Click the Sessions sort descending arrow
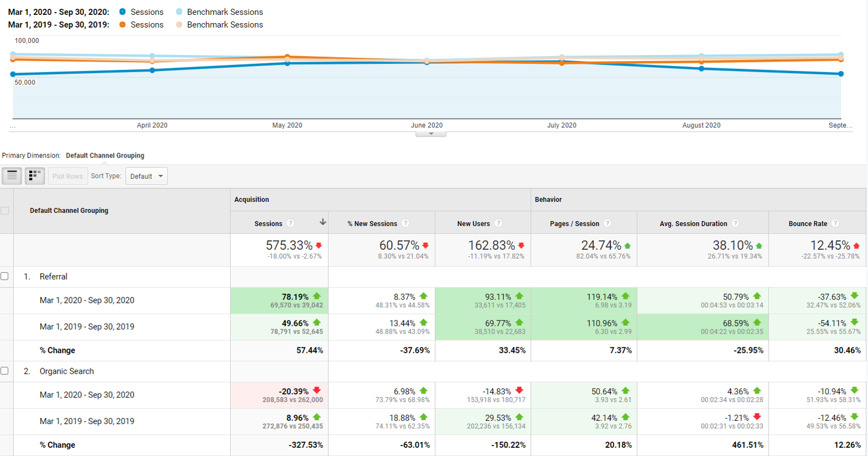 click(x=323, y=222)
